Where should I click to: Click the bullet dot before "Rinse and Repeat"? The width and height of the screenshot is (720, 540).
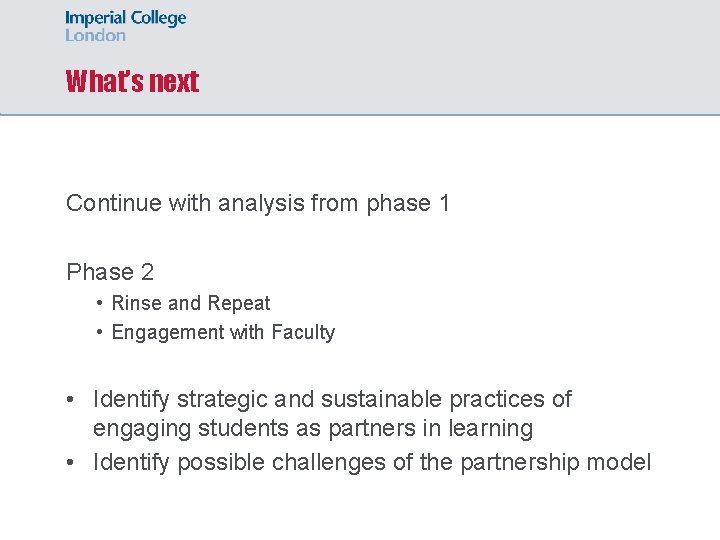point(101,303)
